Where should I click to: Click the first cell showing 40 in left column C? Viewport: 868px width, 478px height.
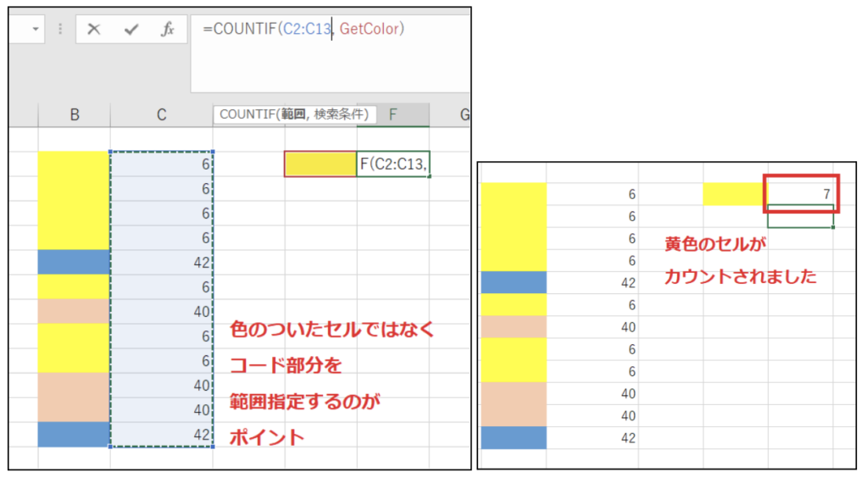pyautogui.click(x=161, y=311)
